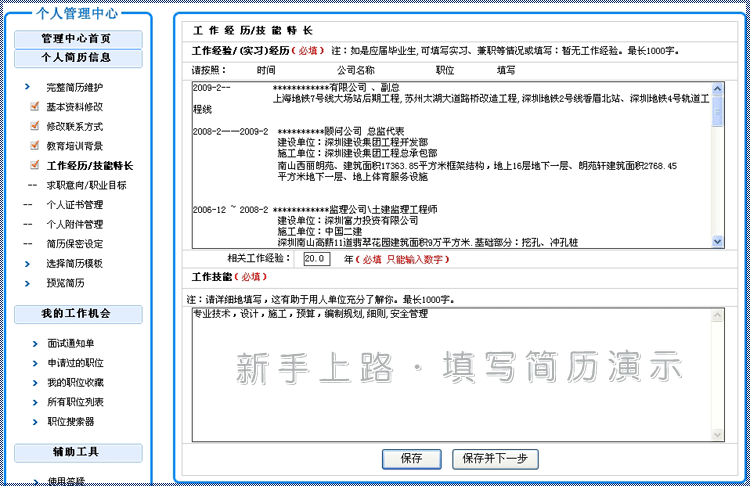Click text line starting 2006-12 ~ 2008-2
The image size is (750, 486).
315,210
